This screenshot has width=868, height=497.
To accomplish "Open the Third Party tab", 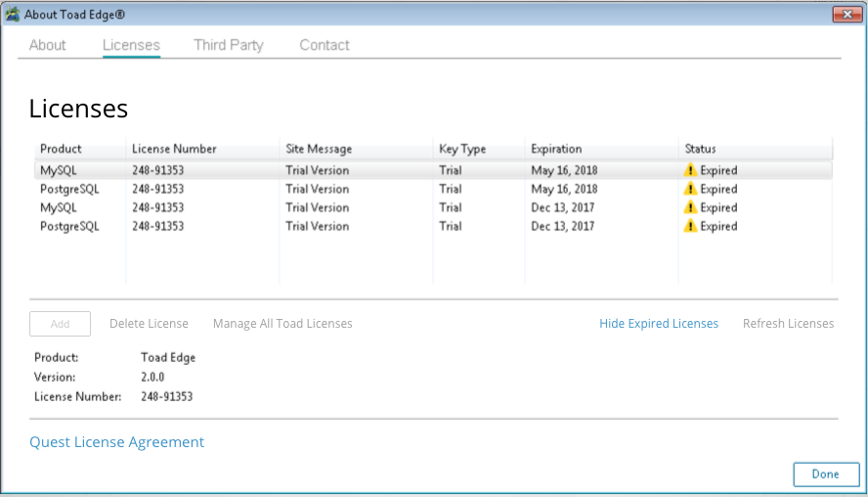I will pyautogui.click(x=229, y=45).
